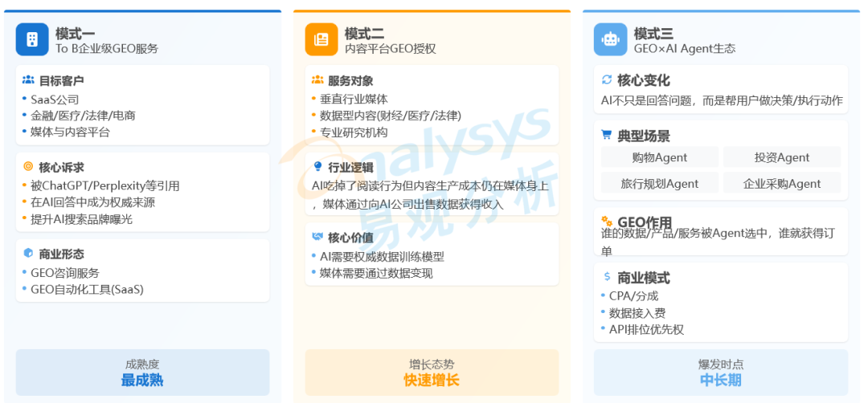
Task: Click the shopping cart icon beside 典型场景
Action: (x=607, y=135)
